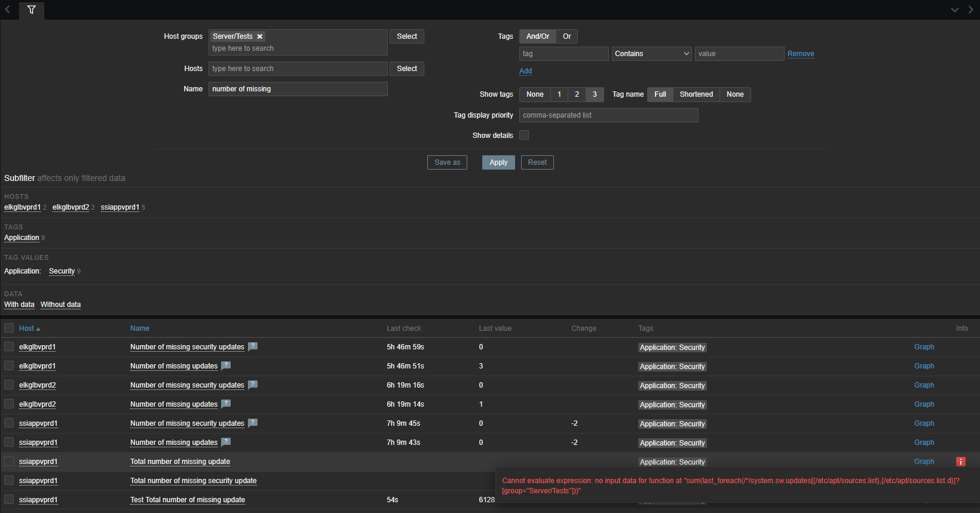Image resolution: width=980 pixels, height=513 pixels.
Task: Set tag name display to Shortened
Action: pyautogui.click(x=696, y=94)
